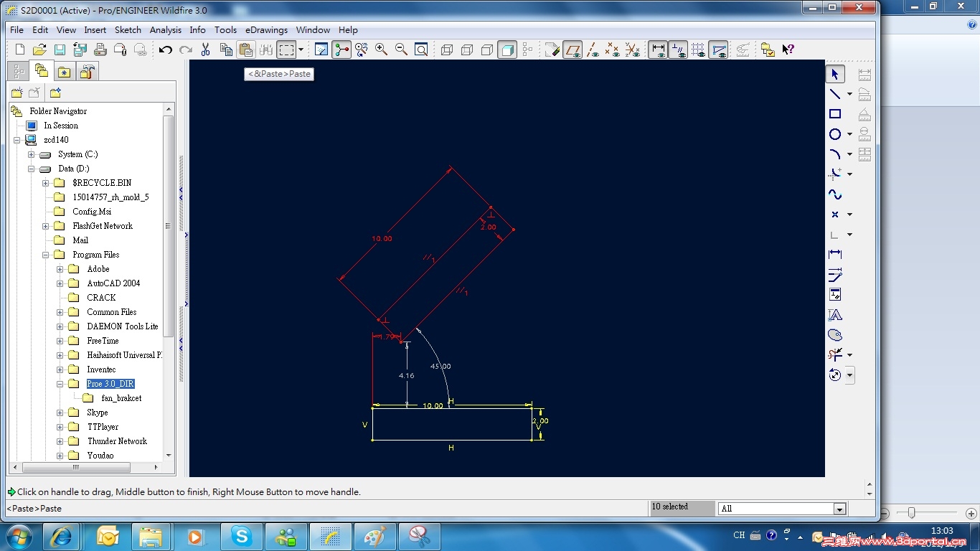Select the AutoCAD 2004 folder
This screenshot has width=980, height=551.
[113, 283]
